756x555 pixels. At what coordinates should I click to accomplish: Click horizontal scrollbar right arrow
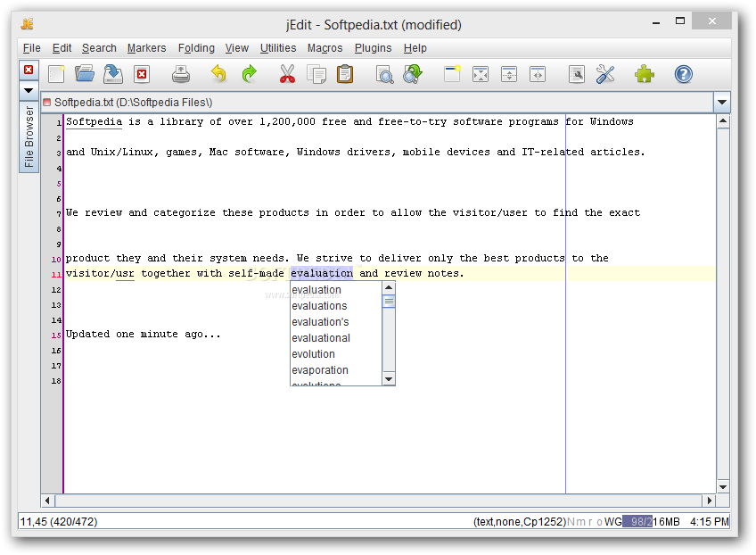pos(709,501)
